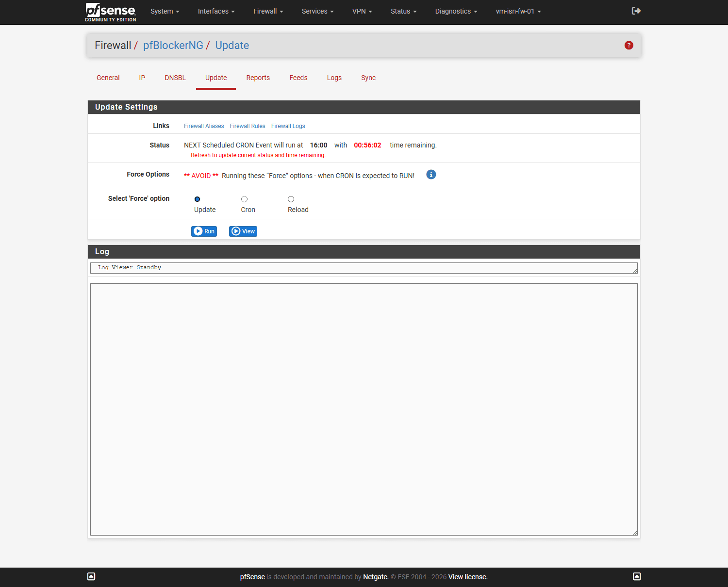Screen dimensions: 728x587
Task: Select the Reload force option radio
Action: 291,199
